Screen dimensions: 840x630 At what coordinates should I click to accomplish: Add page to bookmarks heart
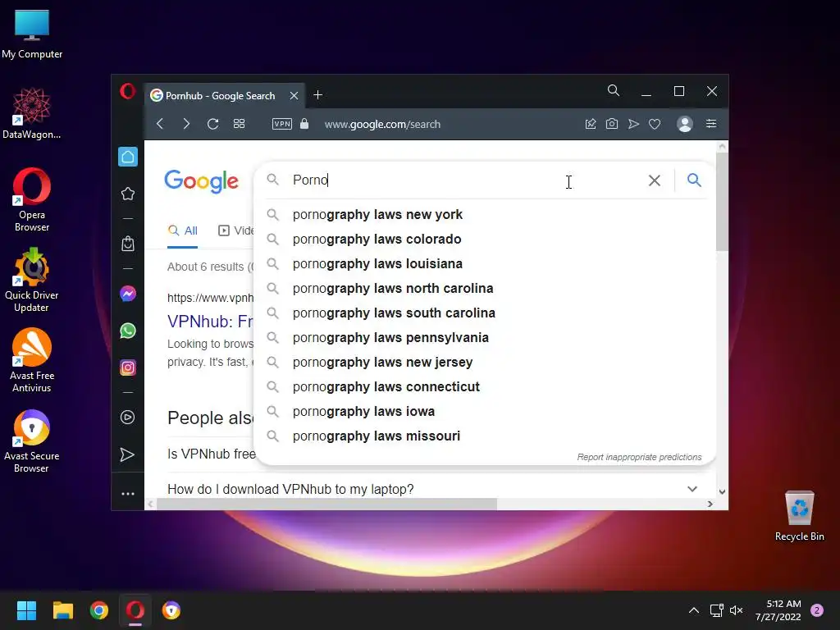pos(655,124)
